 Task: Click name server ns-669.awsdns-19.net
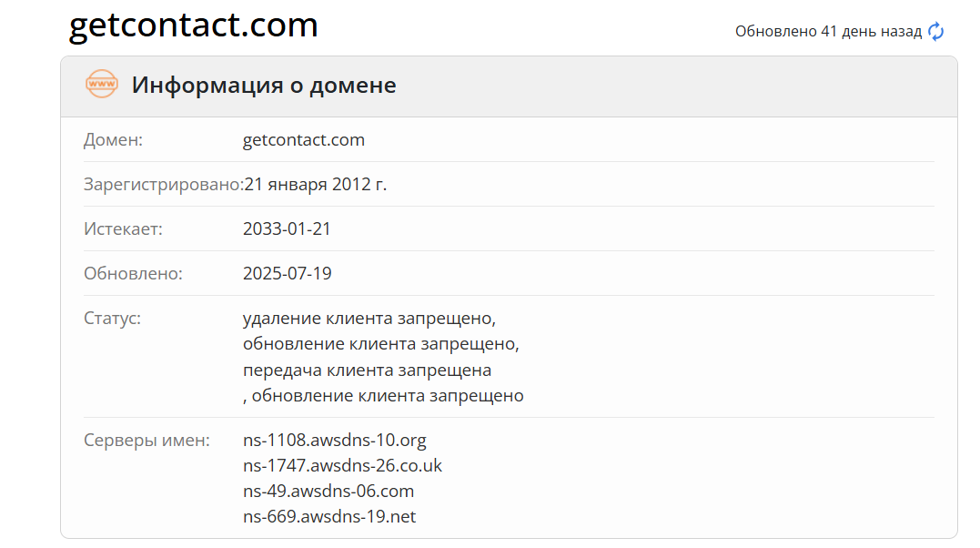pyautogui.click(x=329, y=517)
